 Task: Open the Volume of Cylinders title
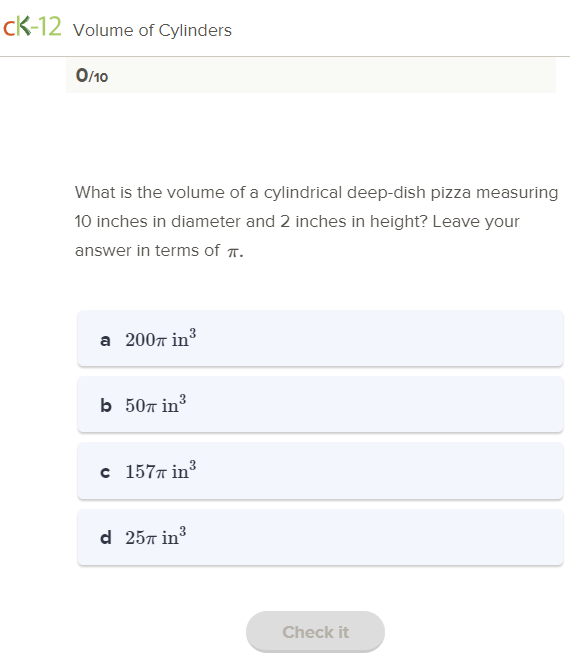pos(152,30)
